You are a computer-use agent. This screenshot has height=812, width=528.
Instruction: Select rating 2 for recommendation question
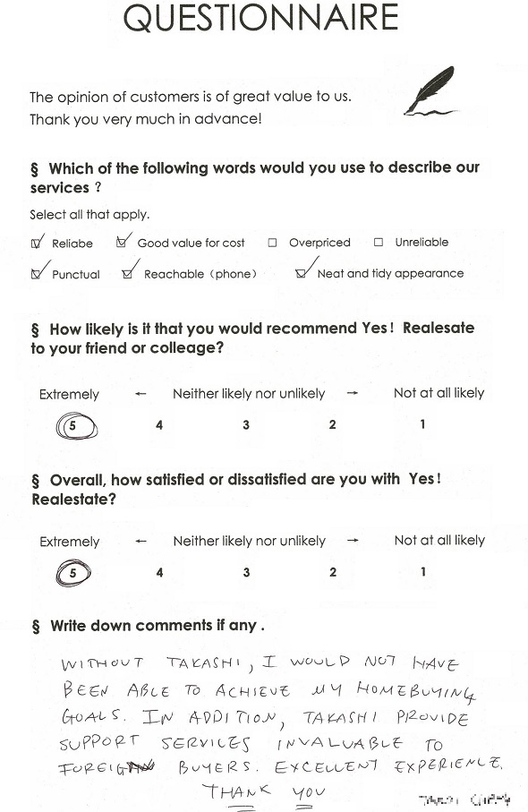click(332, 424)
